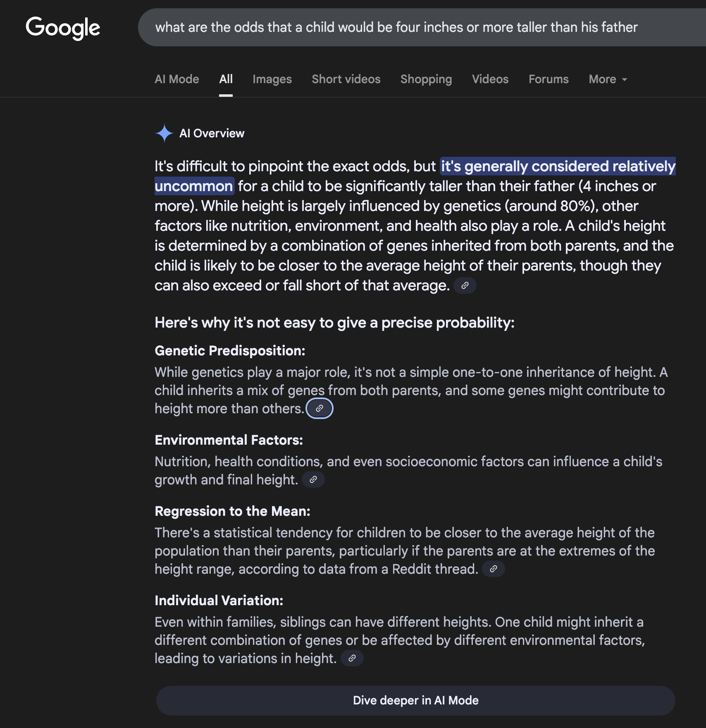Click the Google logo

(63, 28)
